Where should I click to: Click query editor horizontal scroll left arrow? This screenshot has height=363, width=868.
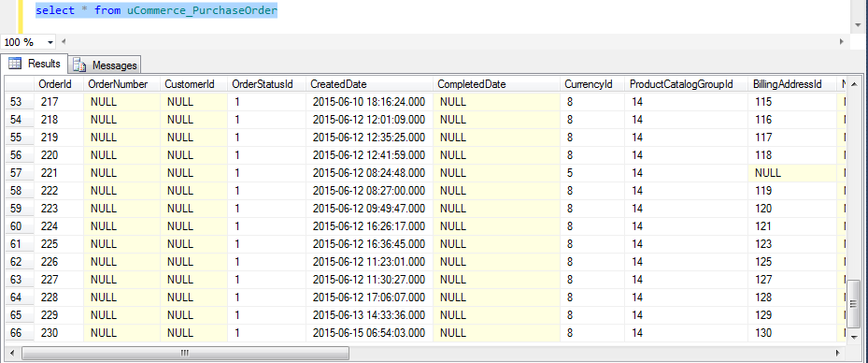click(x=63, y=41)
